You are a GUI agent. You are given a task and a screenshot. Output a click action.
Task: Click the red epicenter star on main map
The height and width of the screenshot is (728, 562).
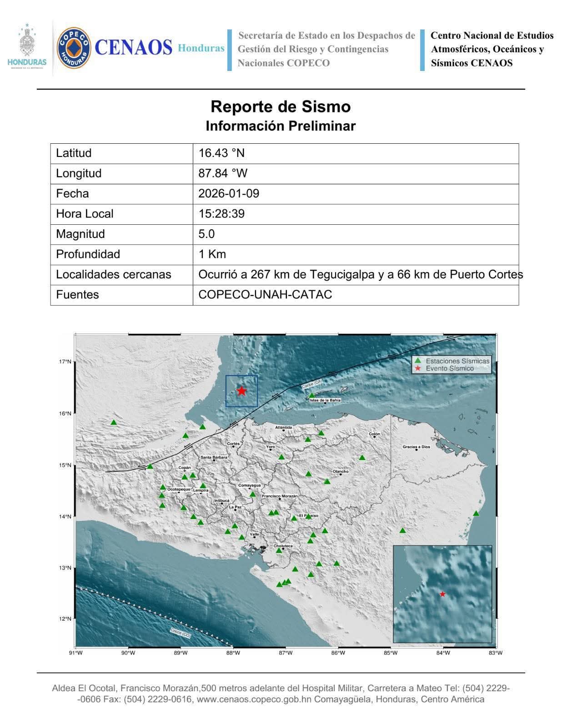[241, 391]
